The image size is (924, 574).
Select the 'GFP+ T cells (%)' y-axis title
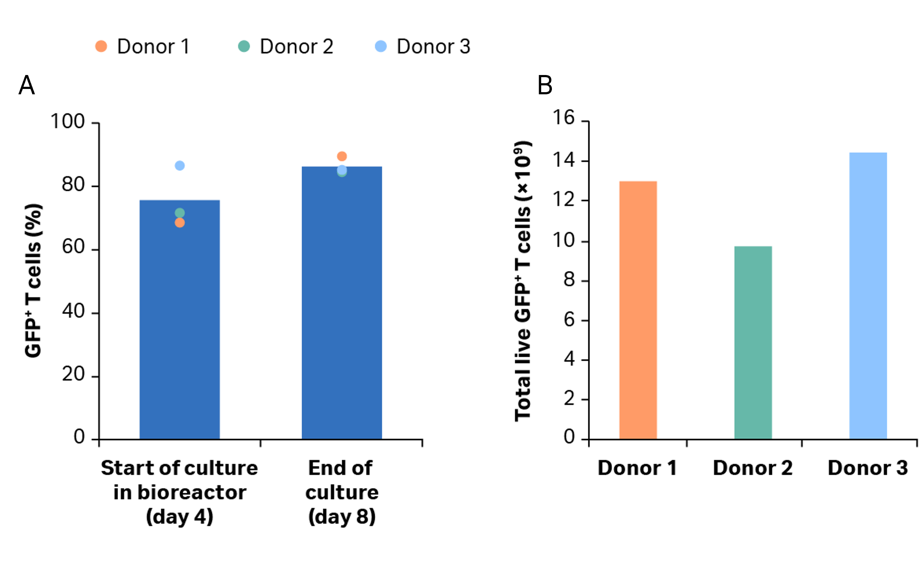point(33,281)
